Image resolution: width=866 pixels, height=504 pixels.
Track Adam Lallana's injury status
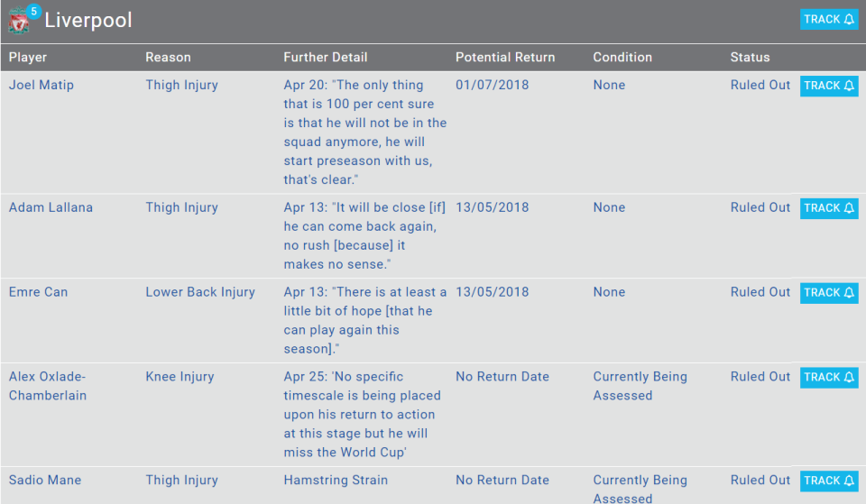(x=829, y=208)
